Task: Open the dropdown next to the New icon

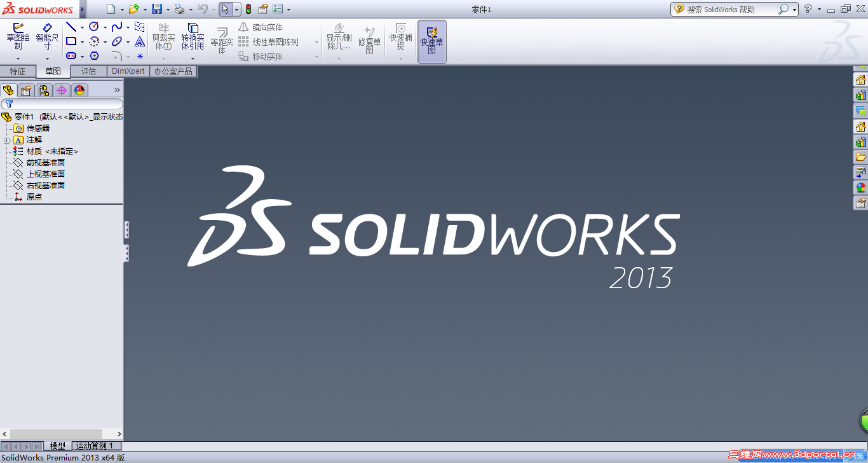Action: [122, 10]
